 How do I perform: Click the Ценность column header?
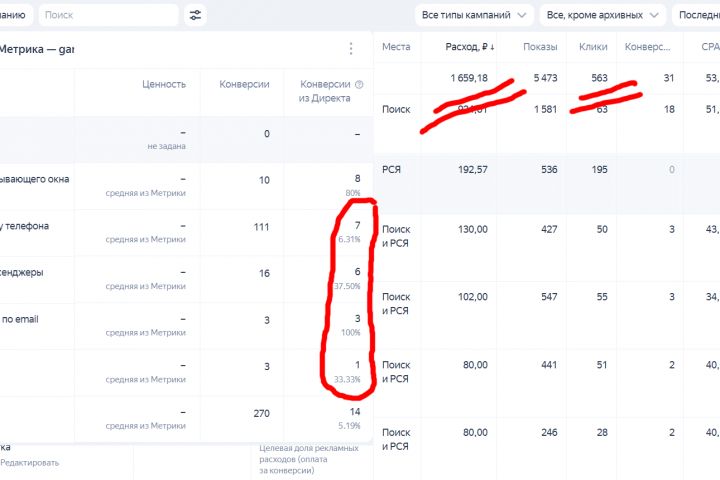tap(164, 84)
